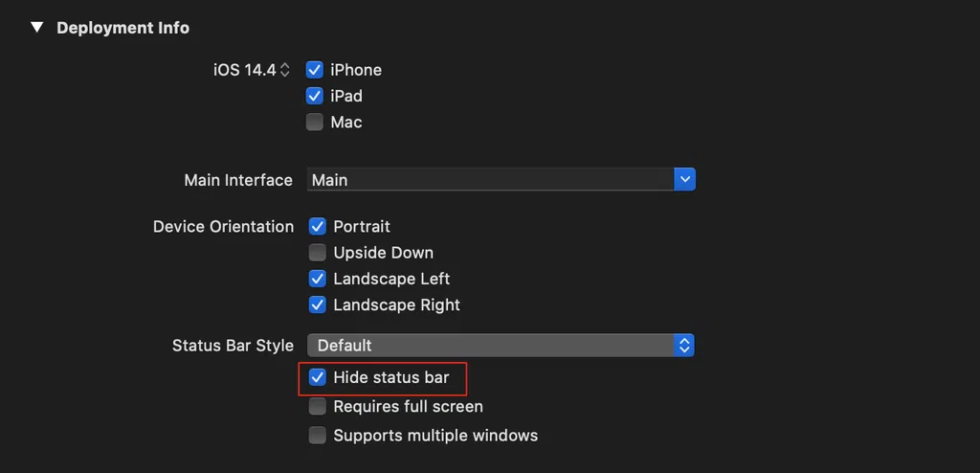Click the Landscape Right label text
This screenshot has width=980, height=473.
397,304
